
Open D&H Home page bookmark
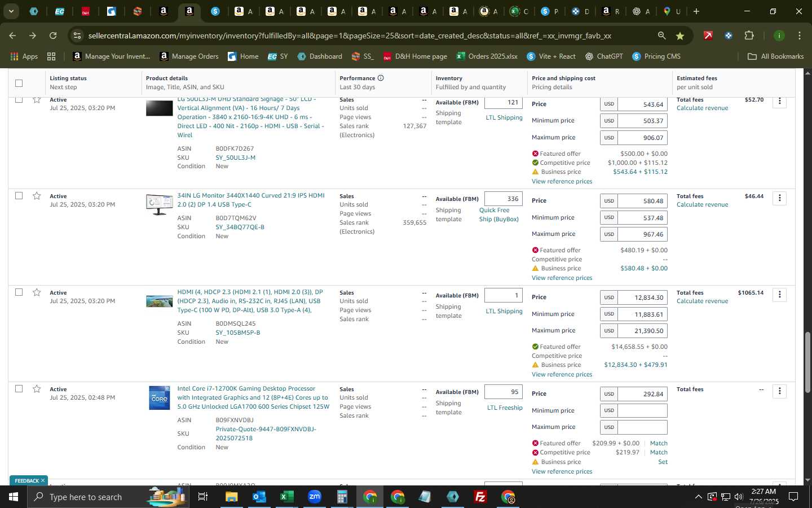415,56
